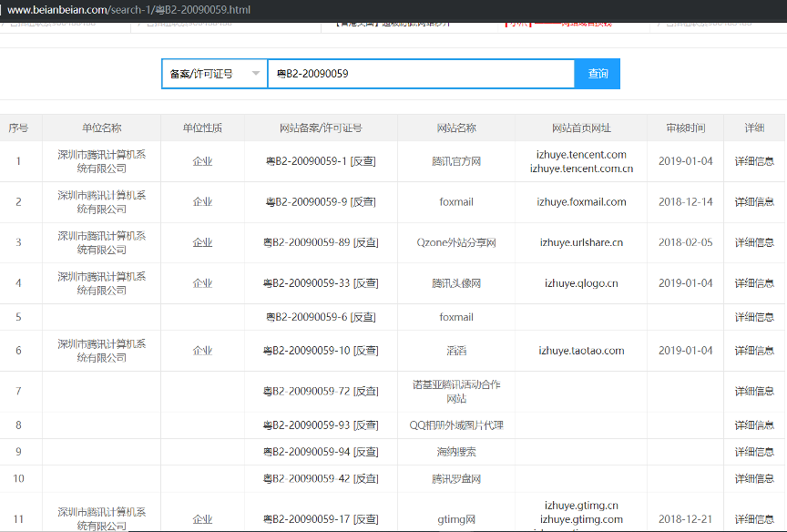Click the 序号 column header
The height and width of the screenshot is (532, 787).
coord(18,128)
